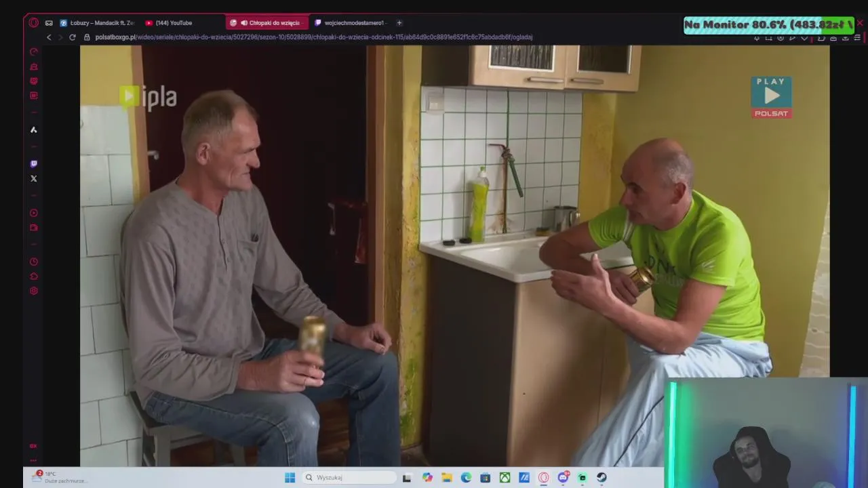Image resolution: width=868 pixels, height=488 pixels.
Task: Open the weather widget on the taskbar
Action: (x=61, y=477)
